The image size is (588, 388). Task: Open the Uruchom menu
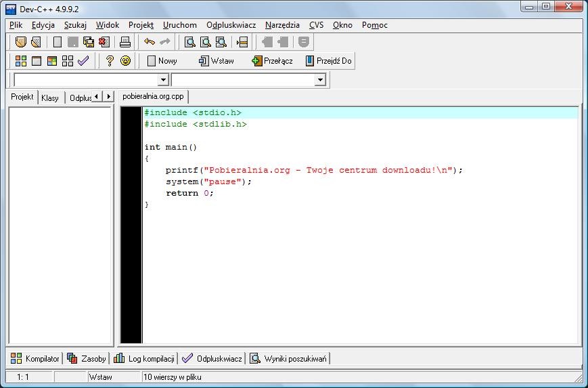[x=180, y=25]
